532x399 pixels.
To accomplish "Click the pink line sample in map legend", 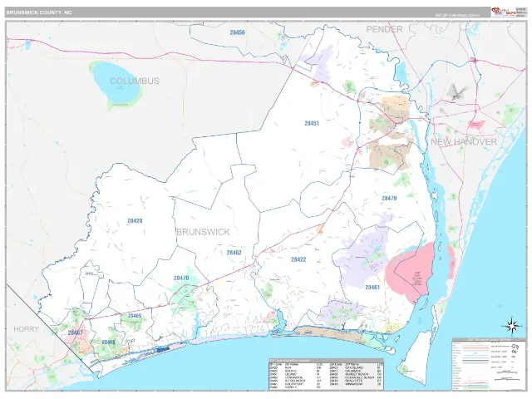I will (475, 348).
